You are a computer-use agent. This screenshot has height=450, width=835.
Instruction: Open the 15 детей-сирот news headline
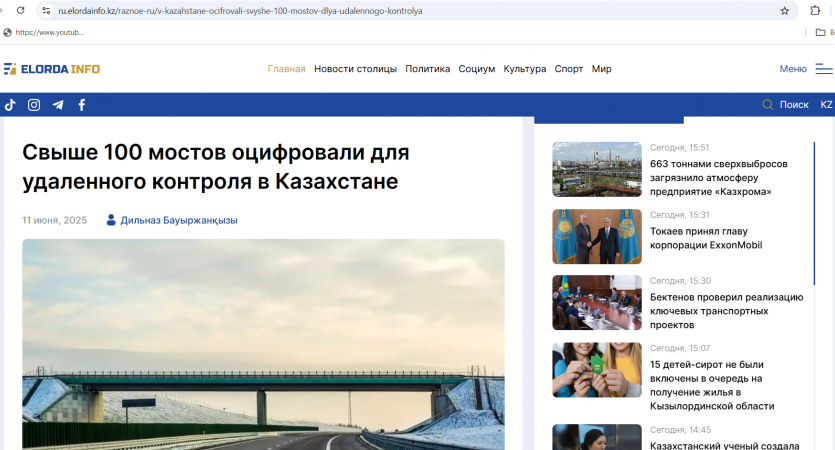pyautogui.click(x=712, y=385)
